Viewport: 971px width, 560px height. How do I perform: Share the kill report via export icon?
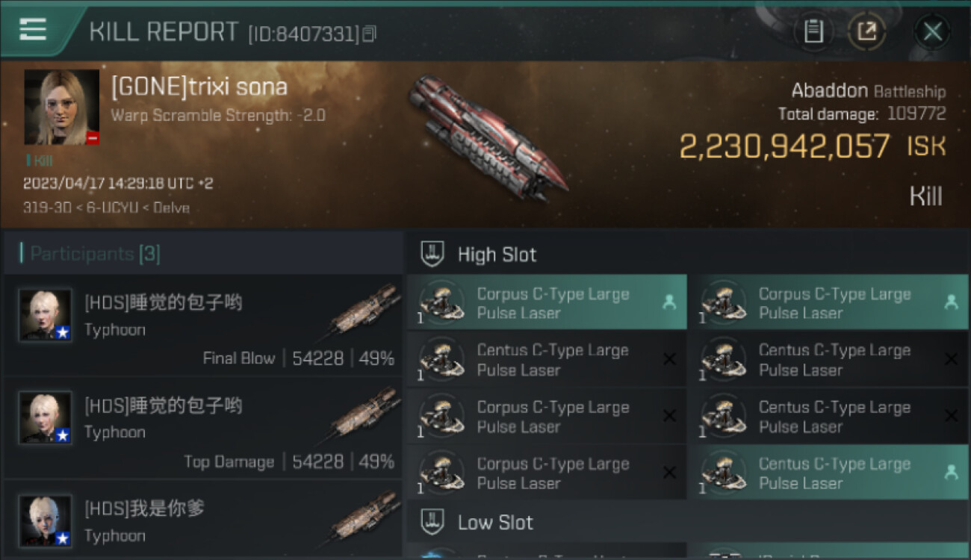pos(866,31)
